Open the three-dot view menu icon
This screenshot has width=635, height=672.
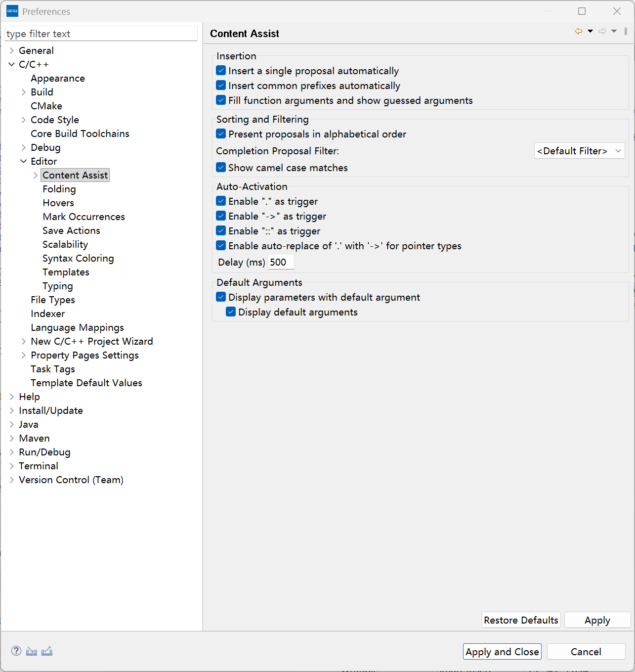(626, 31)
